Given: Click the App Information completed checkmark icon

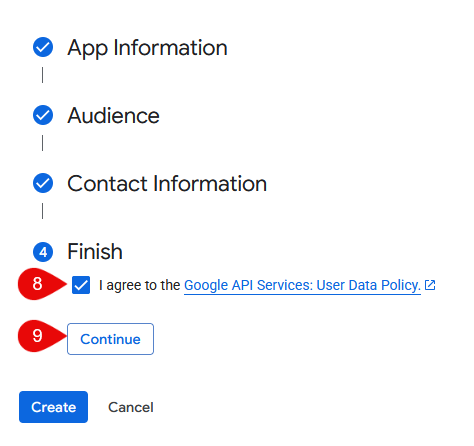Looking at the screenshot, I should 43,47.
